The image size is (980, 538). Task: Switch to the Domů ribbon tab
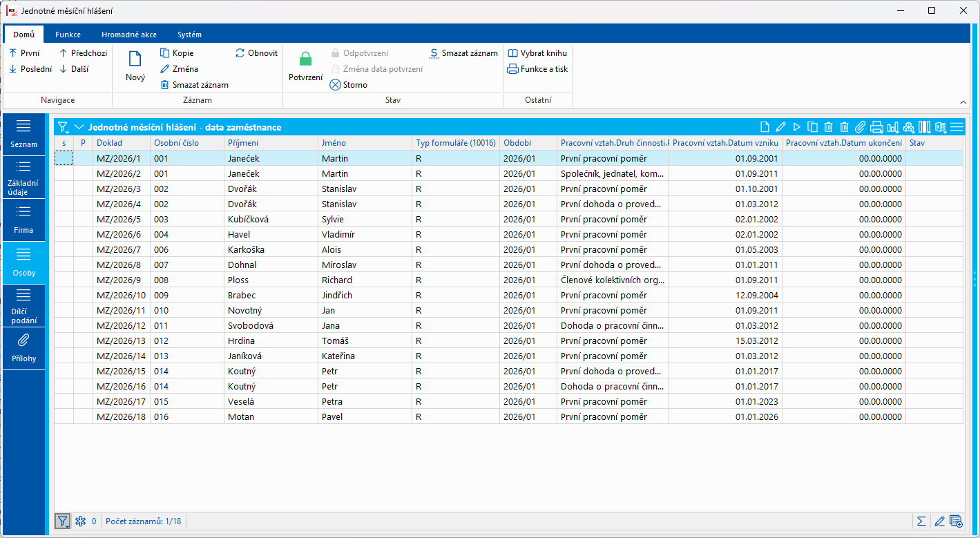tap(23, 35)
